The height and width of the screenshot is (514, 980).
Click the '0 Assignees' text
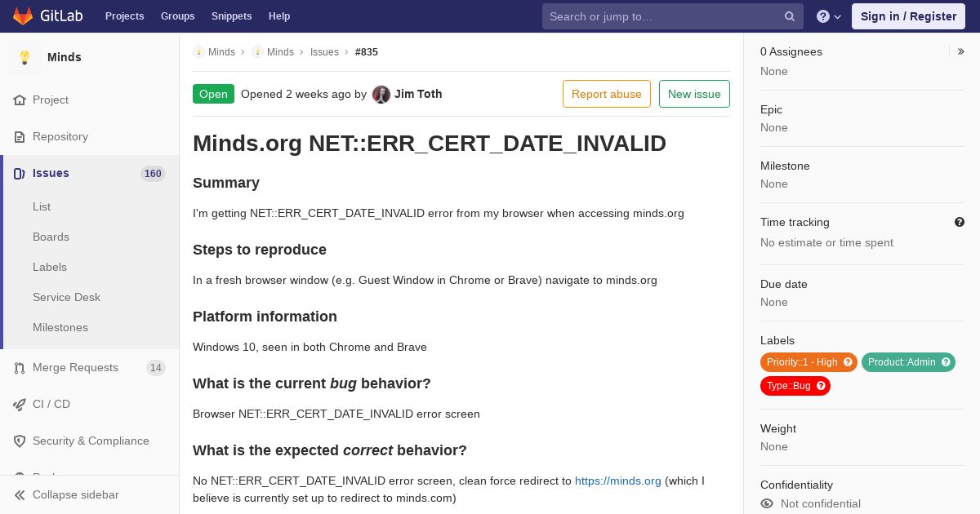click(x=791, y=51)
